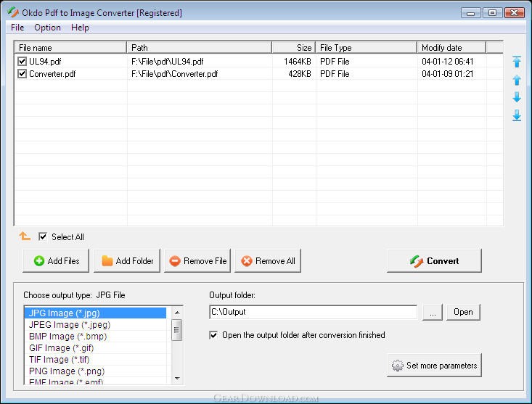Screen dimensions: 532x404
Task: Sort list by Size column header
Action: pos(293,47)
